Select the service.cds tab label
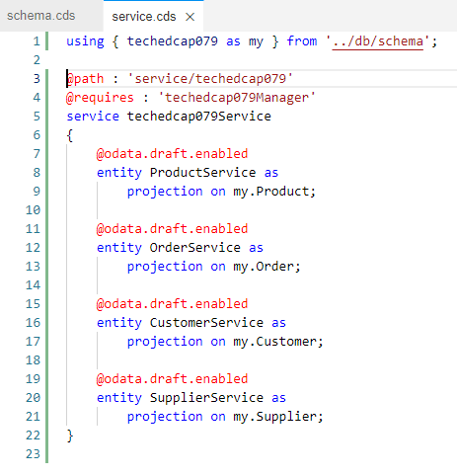457x476 pixels. coord(144,17)
